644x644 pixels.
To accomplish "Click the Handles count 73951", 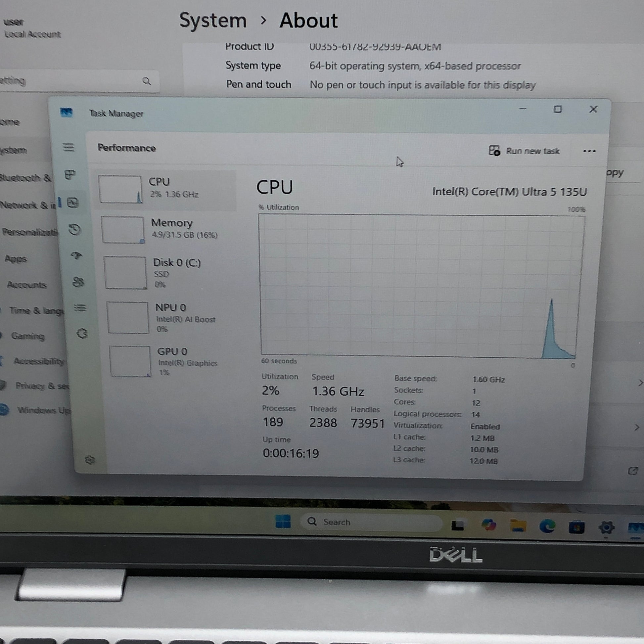I will coord(368,423).
